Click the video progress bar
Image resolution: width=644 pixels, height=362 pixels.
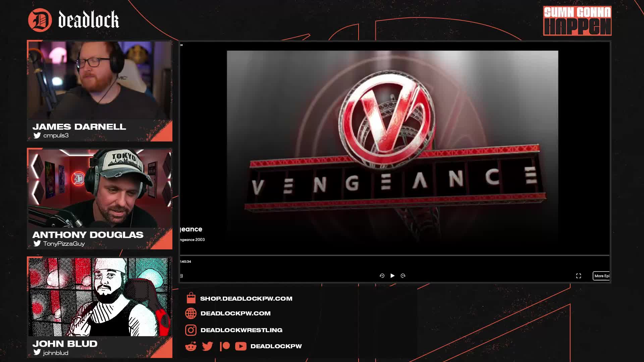point(394,255)
